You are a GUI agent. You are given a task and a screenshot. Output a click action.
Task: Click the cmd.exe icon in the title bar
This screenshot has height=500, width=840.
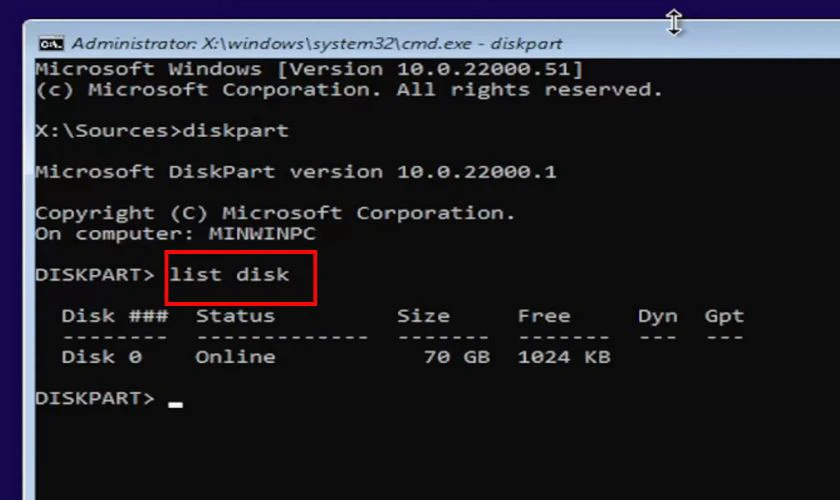[51, 44]
